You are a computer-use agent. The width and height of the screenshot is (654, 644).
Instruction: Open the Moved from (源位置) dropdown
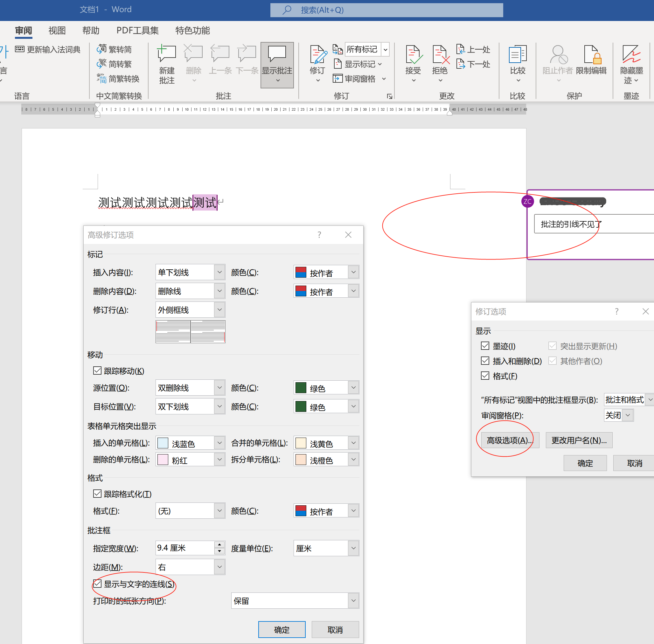tap(190, 388)
